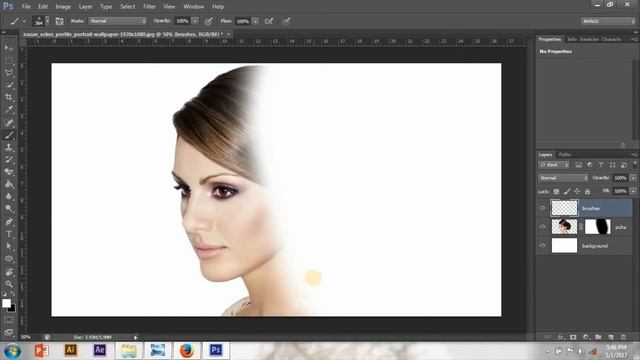Select the Zoom tool
This screenshot has height=360, width=640.
pos(9,284)
